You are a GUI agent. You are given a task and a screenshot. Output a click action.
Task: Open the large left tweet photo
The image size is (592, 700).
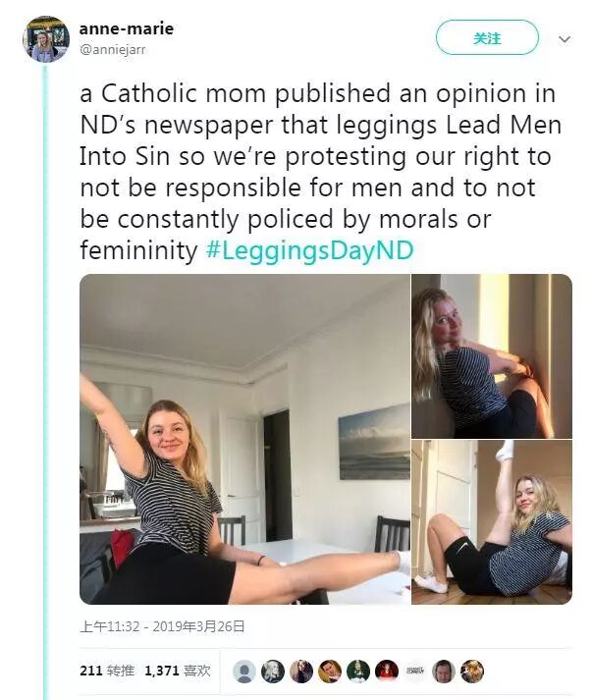[x=244, y=439]
